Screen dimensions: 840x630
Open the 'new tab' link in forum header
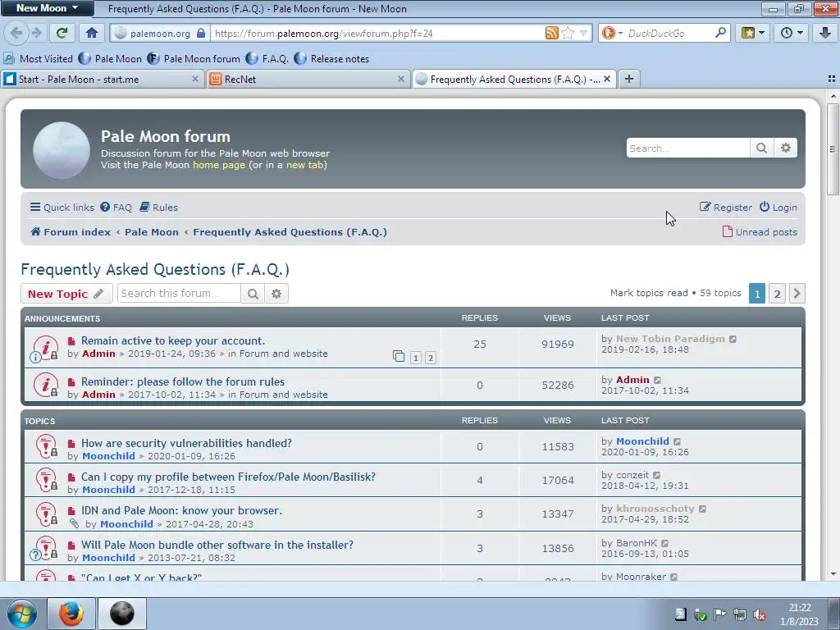point(305,165)
